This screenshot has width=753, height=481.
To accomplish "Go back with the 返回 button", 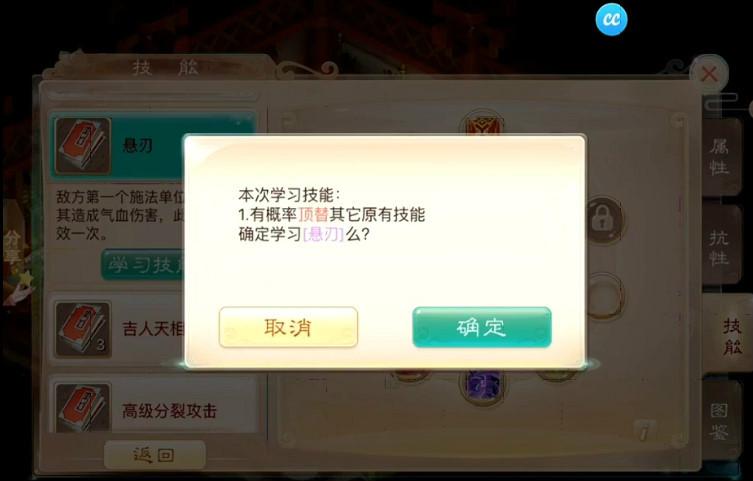I will click(155, 455).
